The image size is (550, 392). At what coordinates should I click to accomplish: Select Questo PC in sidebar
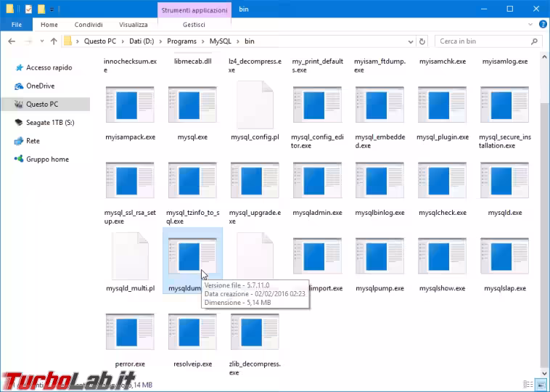(x=45, y=105)
